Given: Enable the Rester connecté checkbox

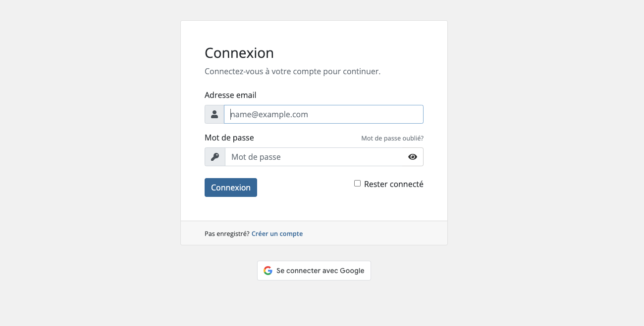Looking at the screenshot, I should (357, 184).
